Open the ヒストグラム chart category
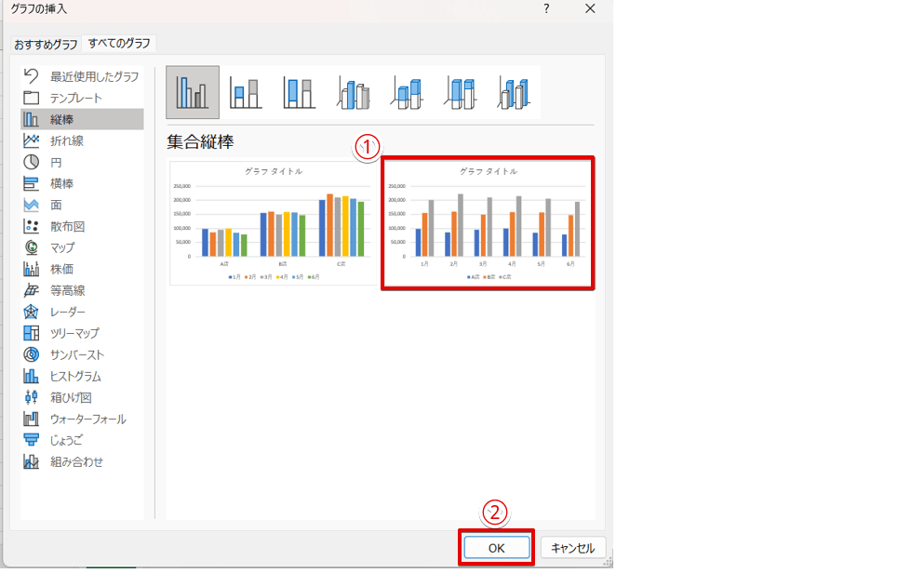Screen dimensions: 924x573 [x=74, y=376]
